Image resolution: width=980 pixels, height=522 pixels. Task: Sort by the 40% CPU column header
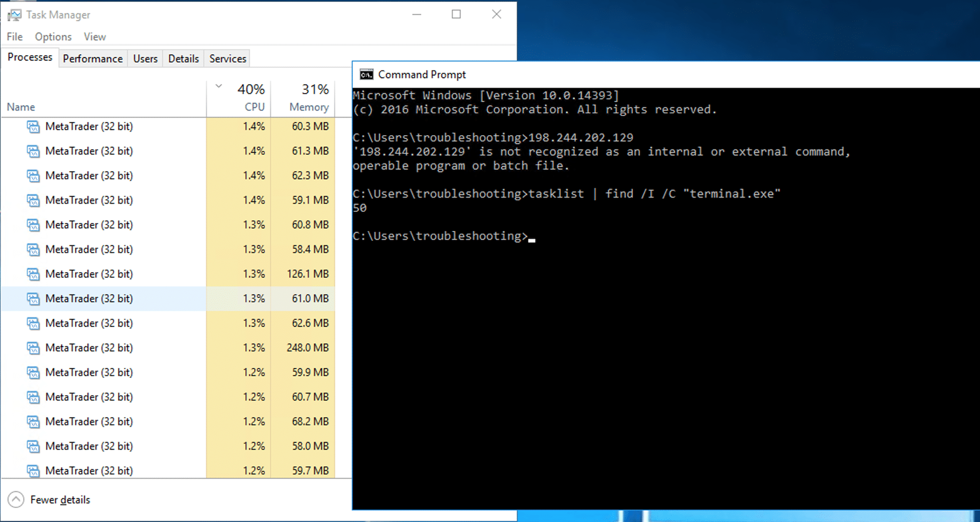pos(239,99)
